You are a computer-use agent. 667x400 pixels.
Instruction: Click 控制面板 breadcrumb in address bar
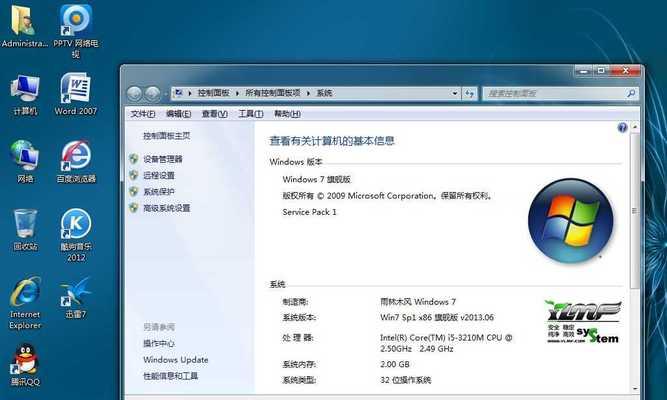214,93
